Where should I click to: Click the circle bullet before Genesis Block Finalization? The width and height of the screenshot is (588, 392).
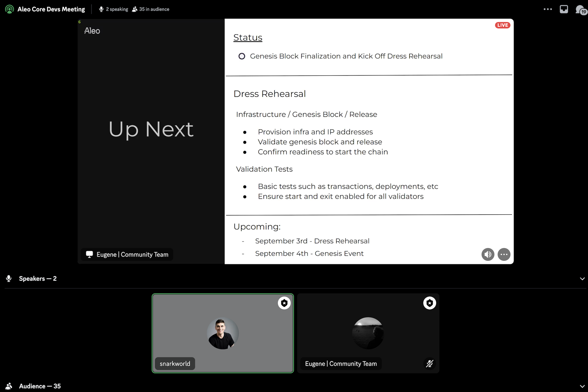click(x=242, y=56)
